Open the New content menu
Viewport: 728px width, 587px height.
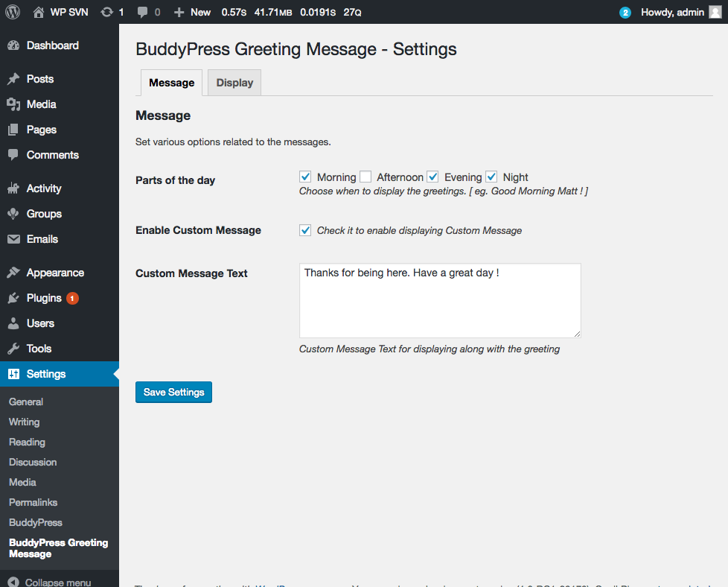click(192, 12)
